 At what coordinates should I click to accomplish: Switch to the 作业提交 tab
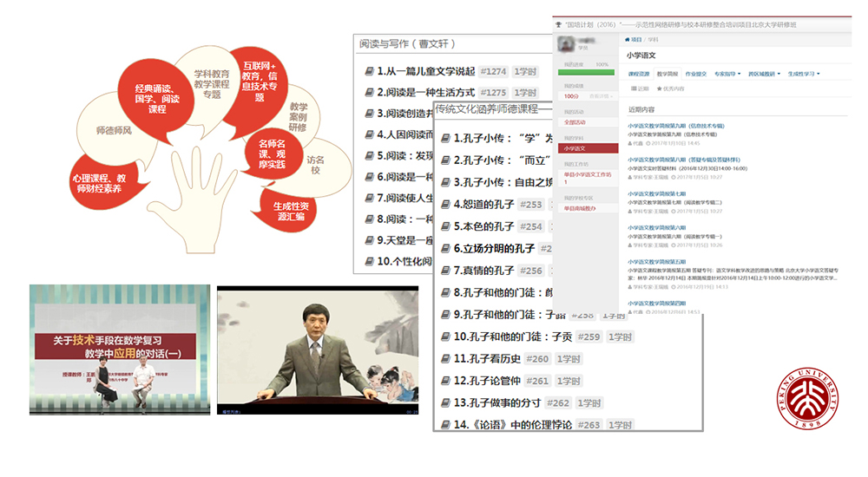coord(696,74)
